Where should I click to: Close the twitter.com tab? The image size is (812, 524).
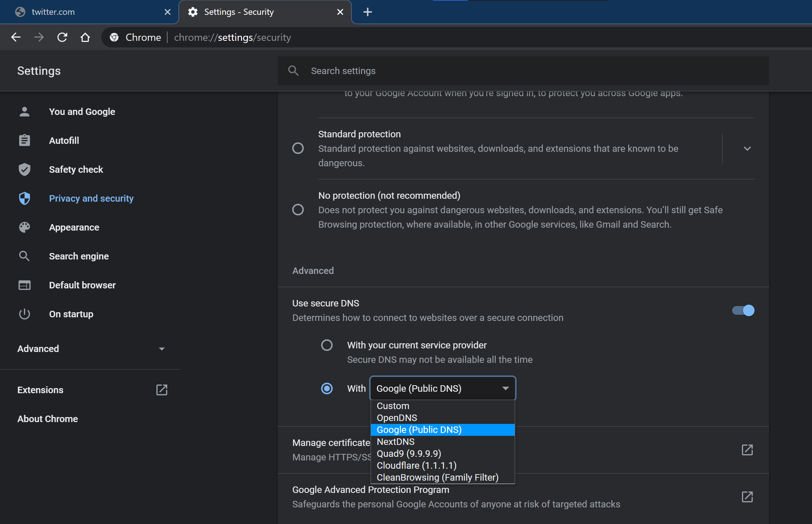167,12
